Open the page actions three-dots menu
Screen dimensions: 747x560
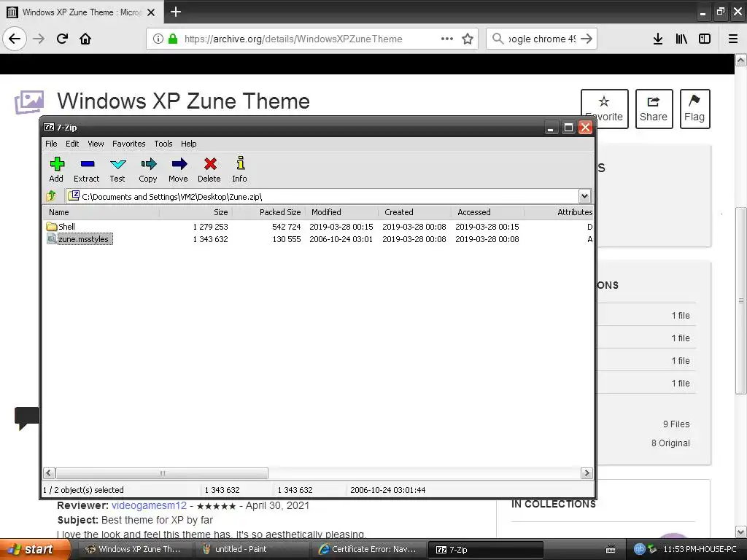[x=447, y=39]
